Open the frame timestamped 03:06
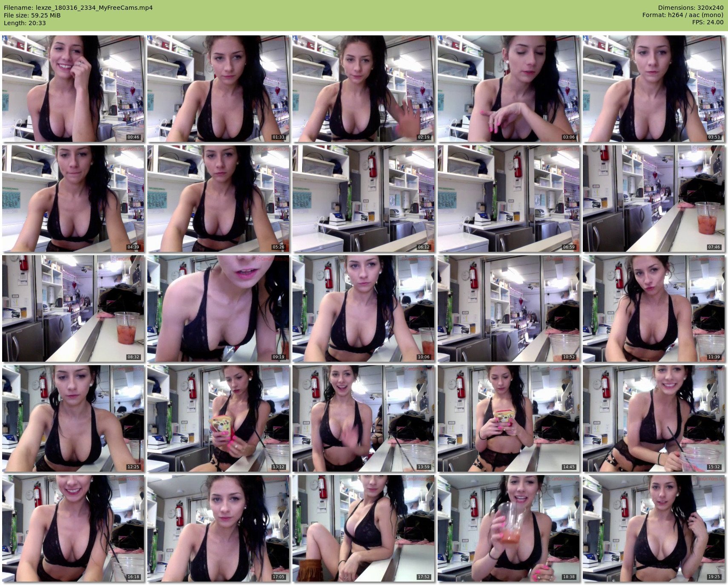This screenshot has width=728, height=585. (x=508, y=89)
